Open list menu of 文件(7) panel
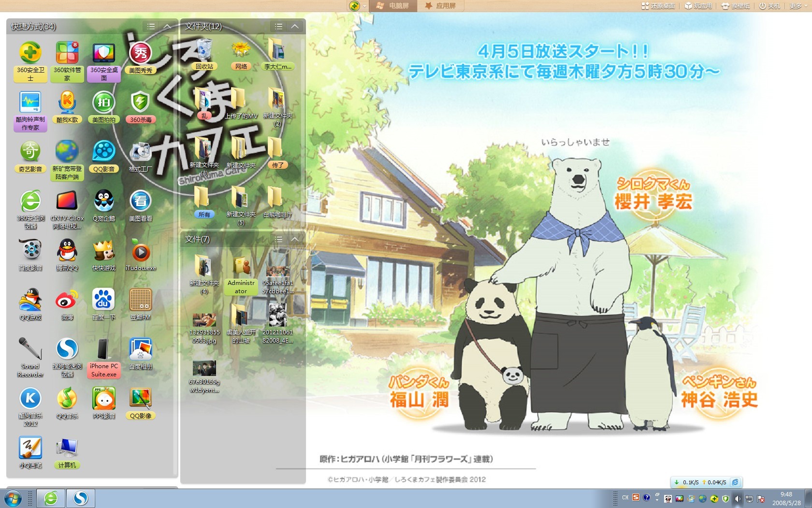 278,239
